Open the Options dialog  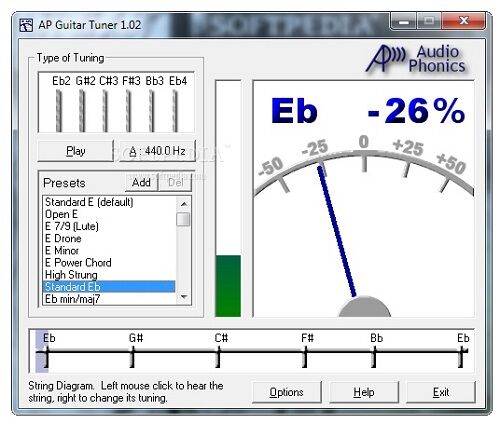pyautogui.click(x=287, y=392)
